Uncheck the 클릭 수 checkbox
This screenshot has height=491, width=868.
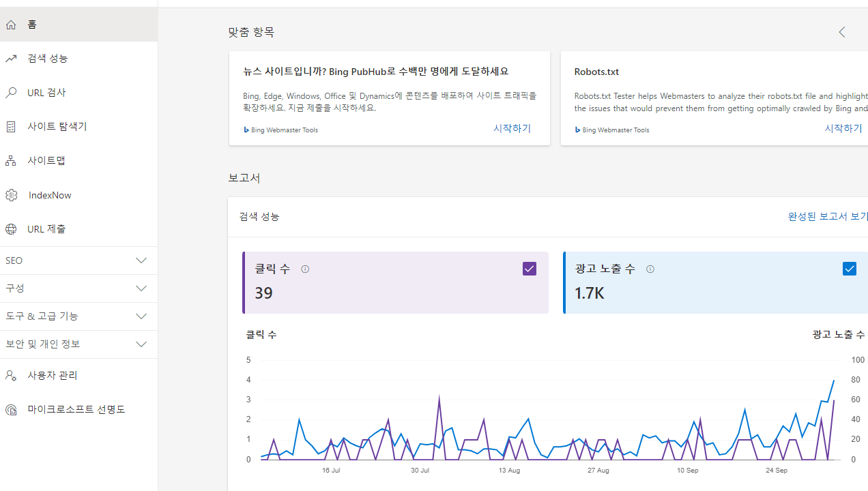[529, 268]
